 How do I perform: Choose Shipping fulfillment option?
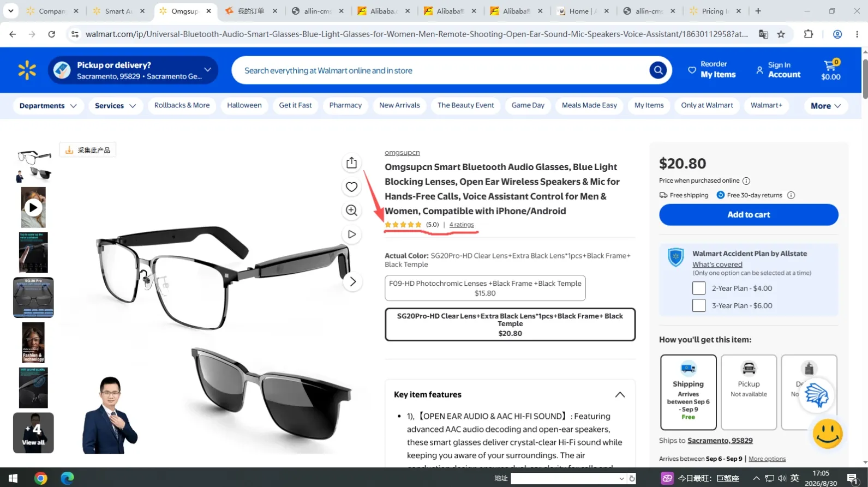688,392
